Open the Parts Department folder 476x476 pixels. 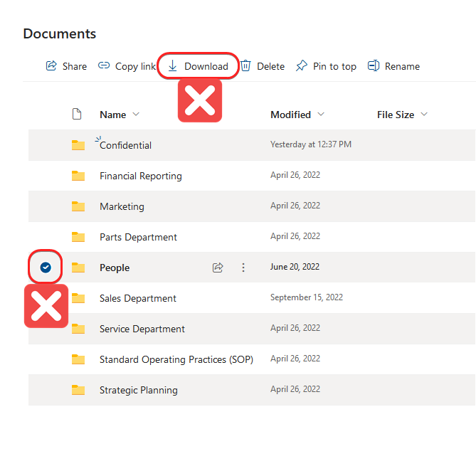[138, 237]
